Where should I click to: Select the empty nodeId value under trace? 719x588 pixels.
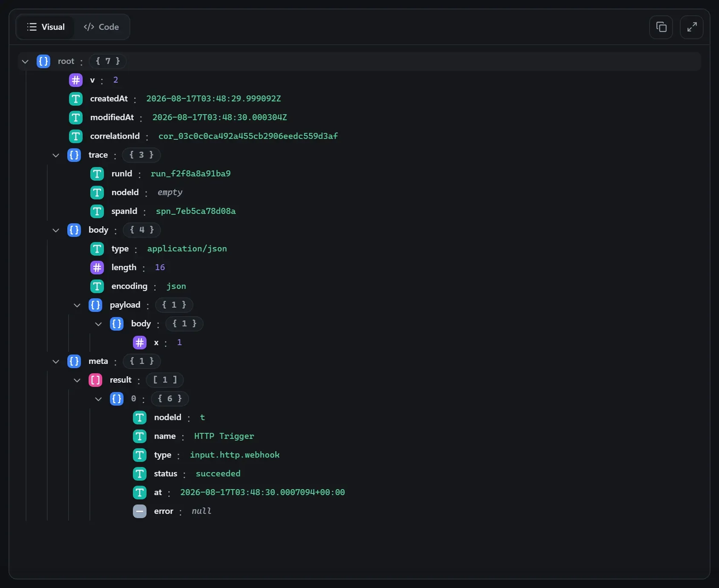coord(170,193)
